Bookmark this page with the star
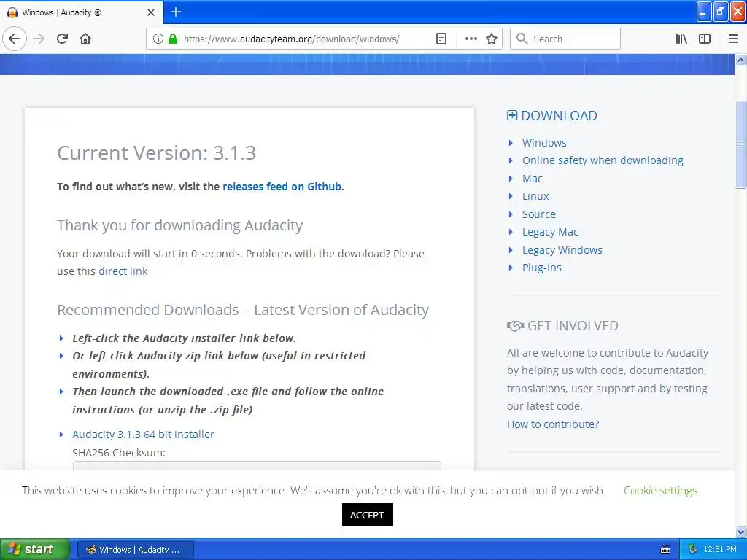 click(492, 39)
